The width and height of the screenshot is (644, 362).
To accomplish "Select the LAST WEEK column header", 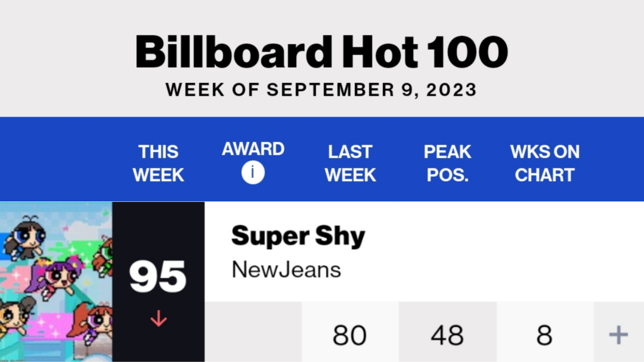I will [x=350, y=163].
